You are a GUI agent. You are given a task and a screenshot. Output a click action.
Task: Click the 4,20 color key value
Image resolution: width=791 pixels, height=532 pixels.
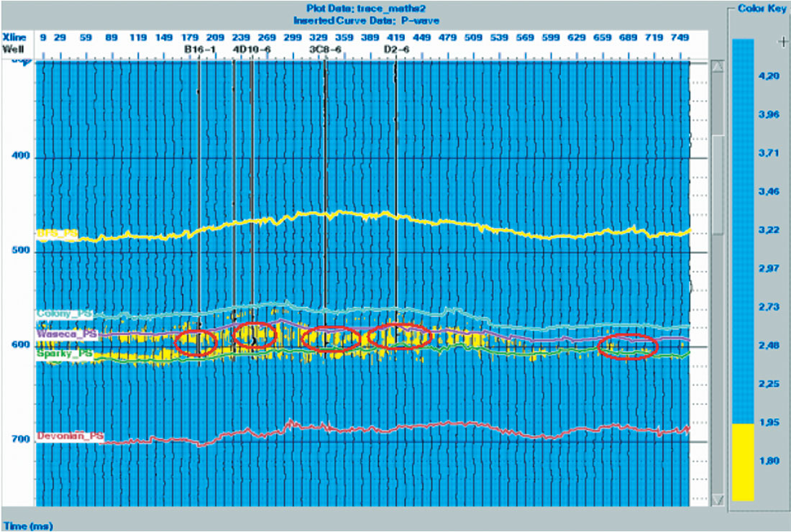click(x=769, y=75)
